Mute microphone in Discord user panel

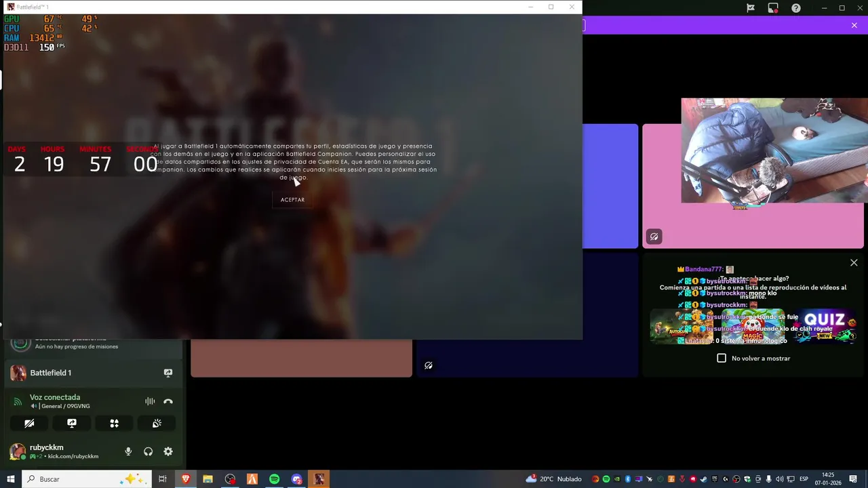(128, 451)
